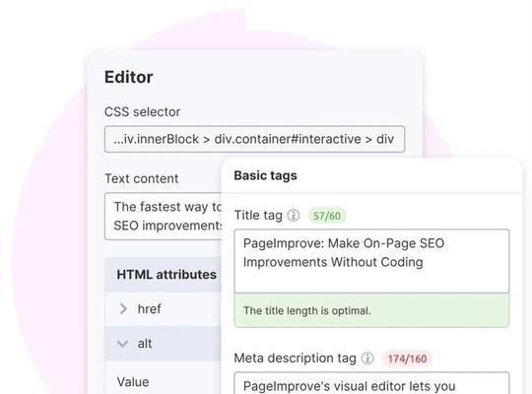Collapse the alt attribute chevron
This screenshot has width=532, height=394.
[122, 344]
